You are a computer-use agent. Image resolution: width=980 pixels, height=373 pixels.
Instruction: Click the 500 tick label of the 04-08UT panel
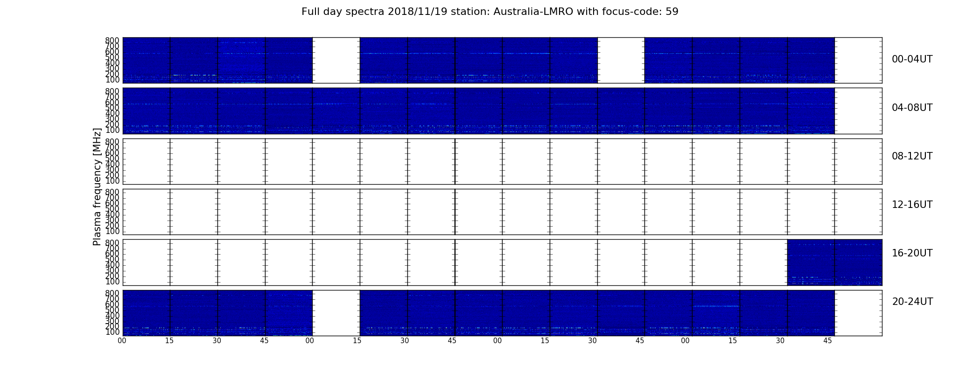click(x=112, y=108)
